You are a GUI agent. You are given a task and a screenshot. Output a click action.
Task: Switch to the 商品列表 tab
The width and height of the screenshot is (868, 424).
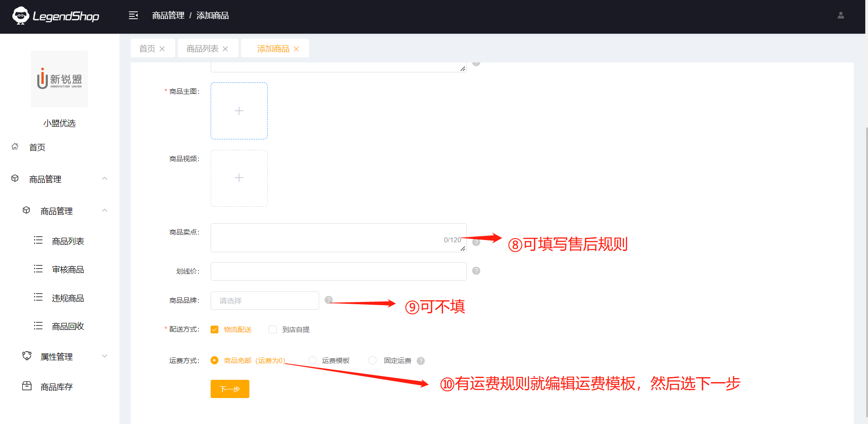(202, 49)
